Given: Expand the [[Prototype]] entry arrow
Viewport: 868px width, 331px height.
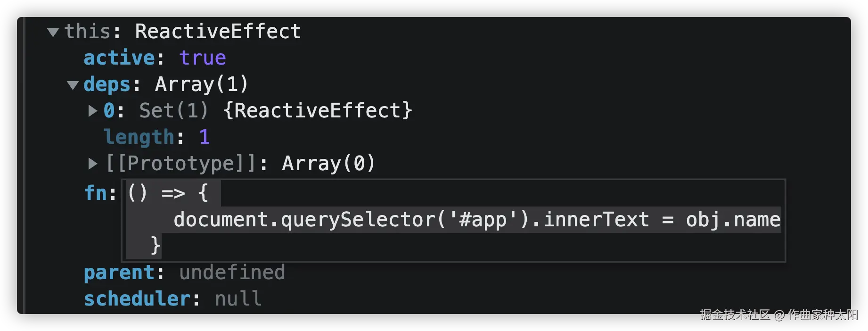Looking at the screenshot, I should [x=93, y=164].
